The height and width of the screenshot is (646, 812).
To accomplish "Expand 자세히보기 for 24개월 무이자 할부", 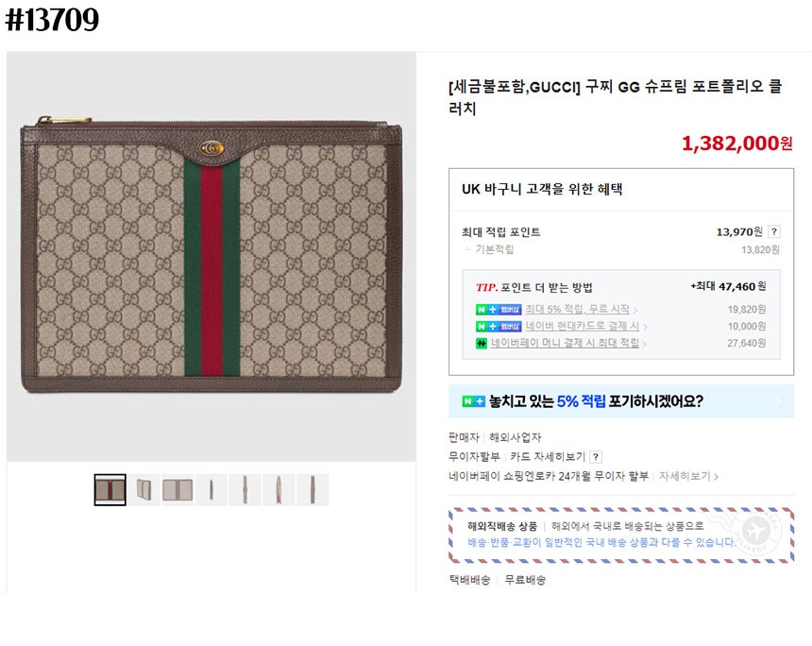I will [687, 477].
